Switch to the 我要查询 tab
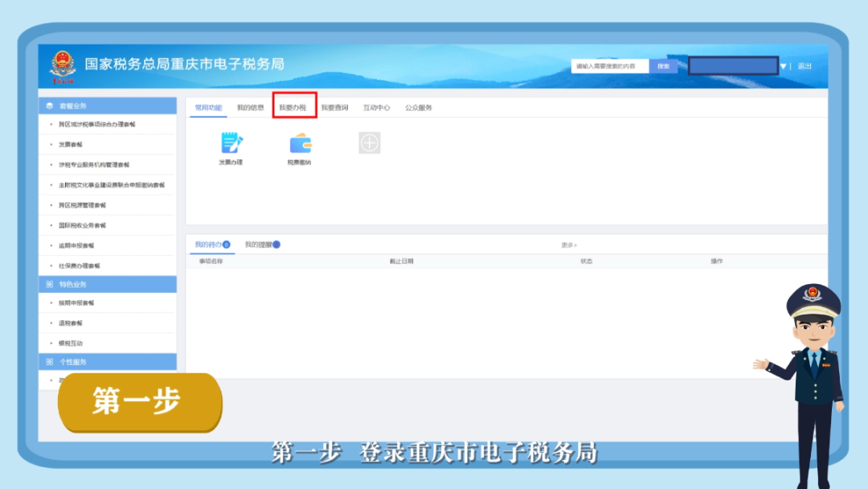 (334, 108)
